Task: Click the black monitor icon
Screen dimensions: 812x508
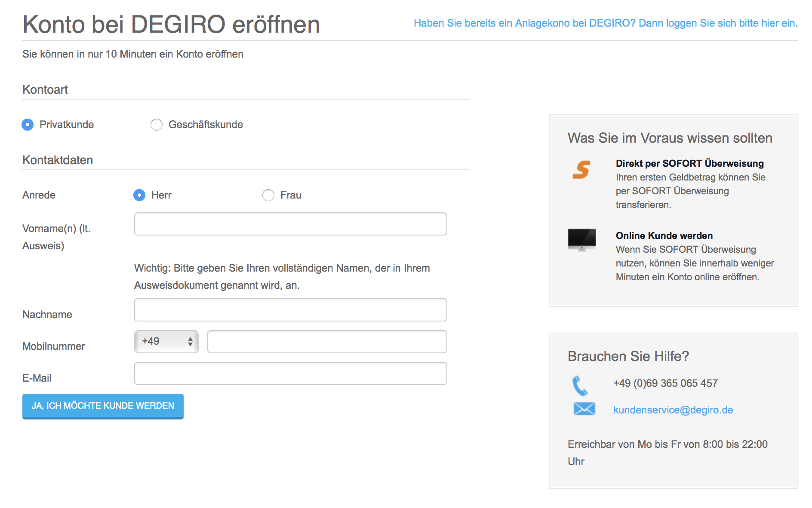Action: [582, 239]
